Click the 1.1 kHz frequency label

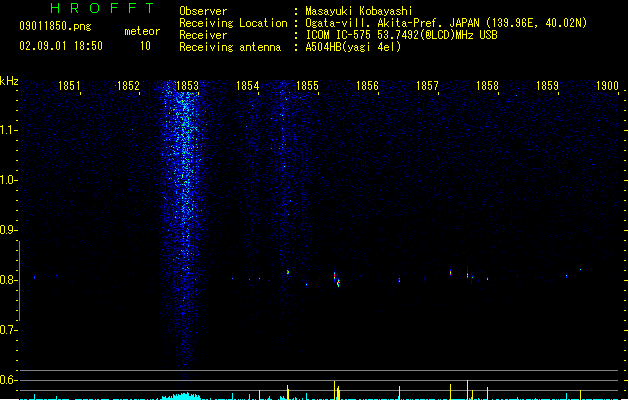[8, 130]
